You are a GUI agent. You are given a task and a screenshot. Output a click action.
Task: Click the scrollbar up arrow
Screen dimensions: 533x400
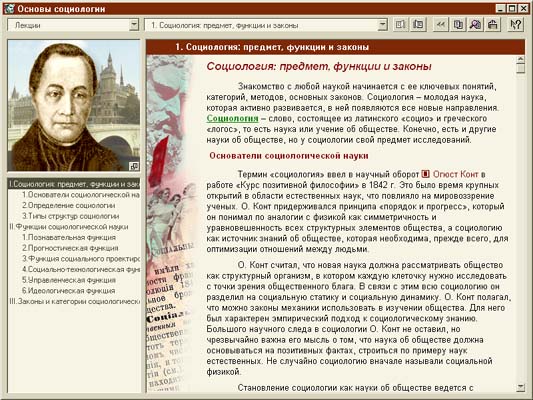coord(520,59)
